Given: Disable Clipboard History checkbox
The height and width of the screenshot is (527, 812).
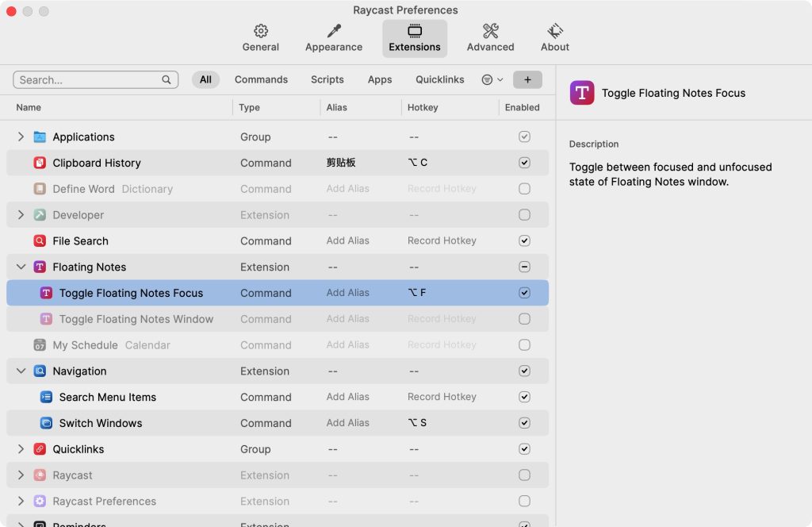Looking at the screenshot, I should coord(524,163).
